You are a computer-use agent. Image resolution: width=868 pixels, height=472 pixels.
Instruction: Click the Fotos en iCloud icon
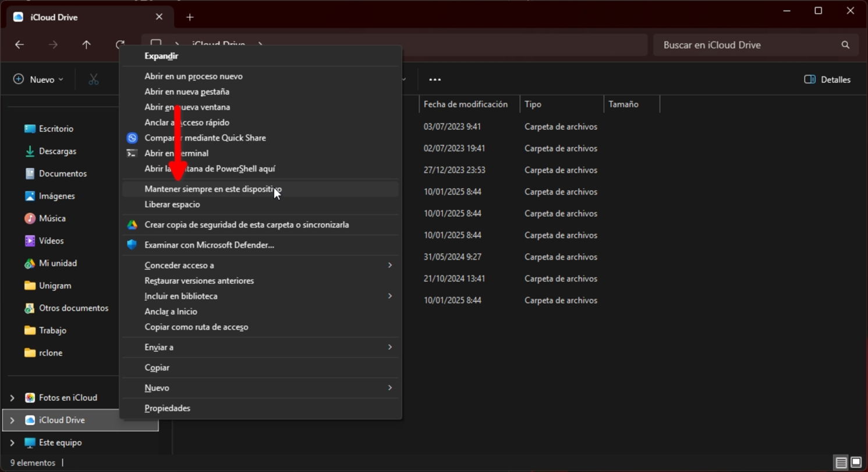(x=30, y=398)
